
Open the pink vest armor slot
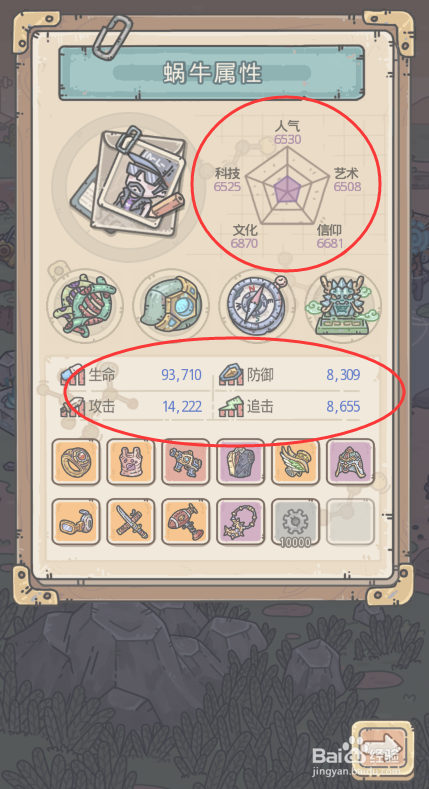click(x=130, y=461)
